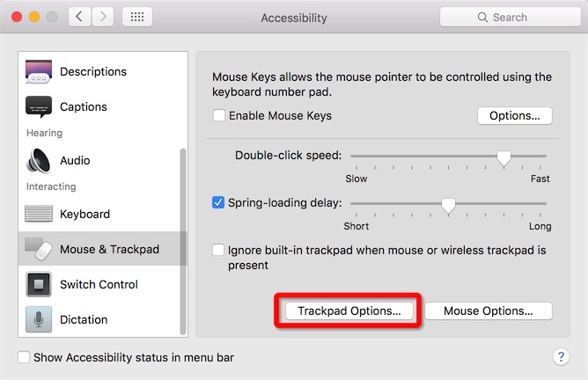Enable Show Accessibility status in menu bar
The height and width of the screenshot is (380, 588).
pyautogui.click(x=24, y=357)
